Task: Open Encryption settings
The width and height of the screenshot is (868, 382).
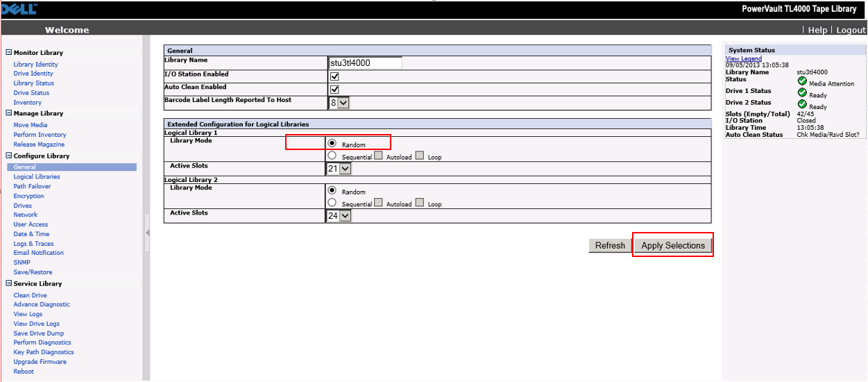Action: [x=28, y=197]
